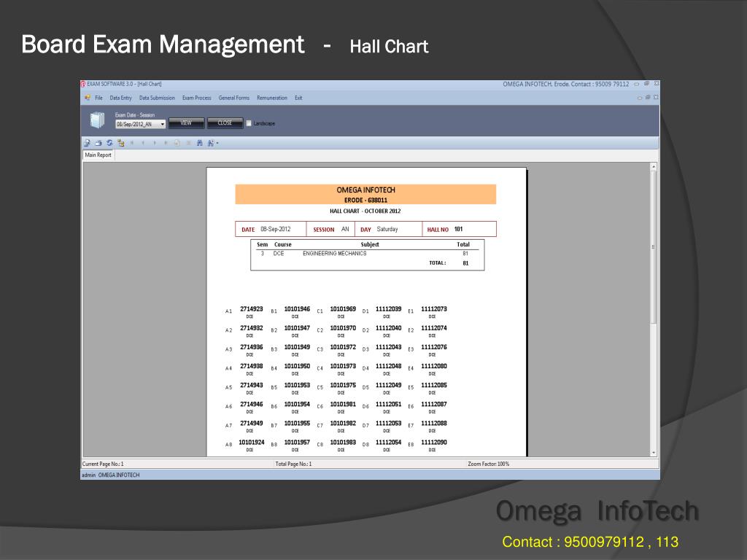Screen dimensions: 747x560
Task: Minimize the inner Hall Chart child window
Action: point(640,97)
